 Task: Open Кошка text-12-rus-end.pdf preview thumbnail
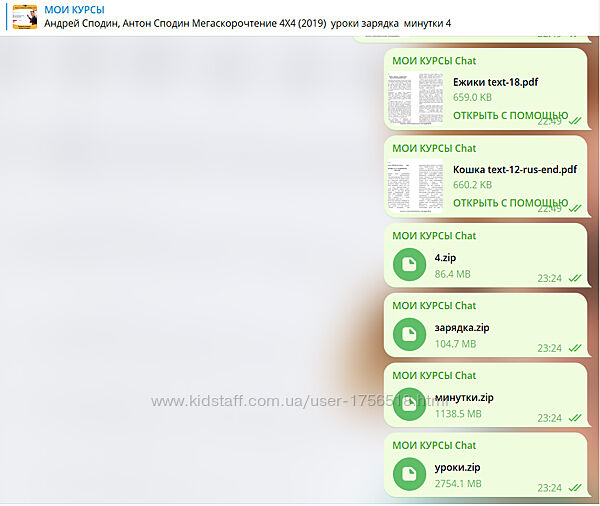point(415,185)
